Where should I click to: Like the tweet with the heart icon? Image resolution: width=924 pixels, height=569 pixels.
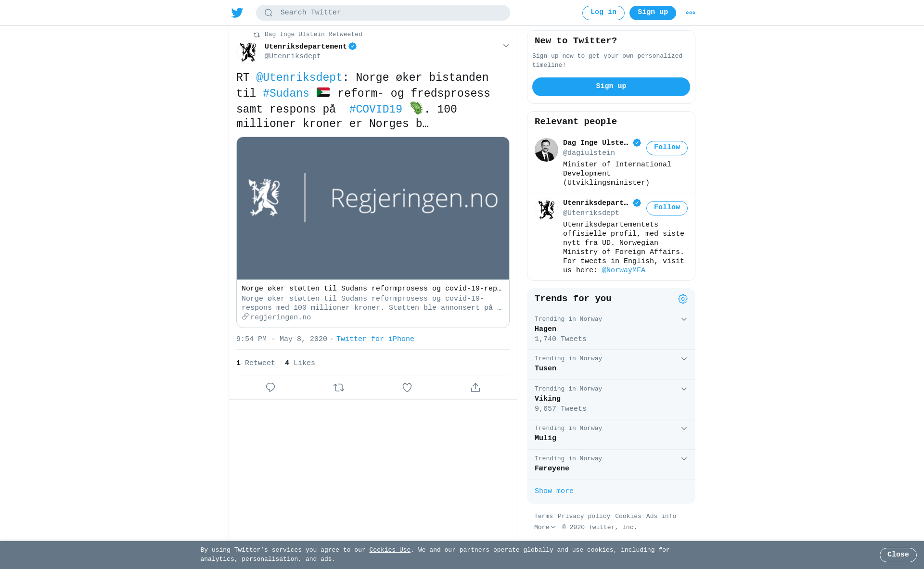(407, 387)
